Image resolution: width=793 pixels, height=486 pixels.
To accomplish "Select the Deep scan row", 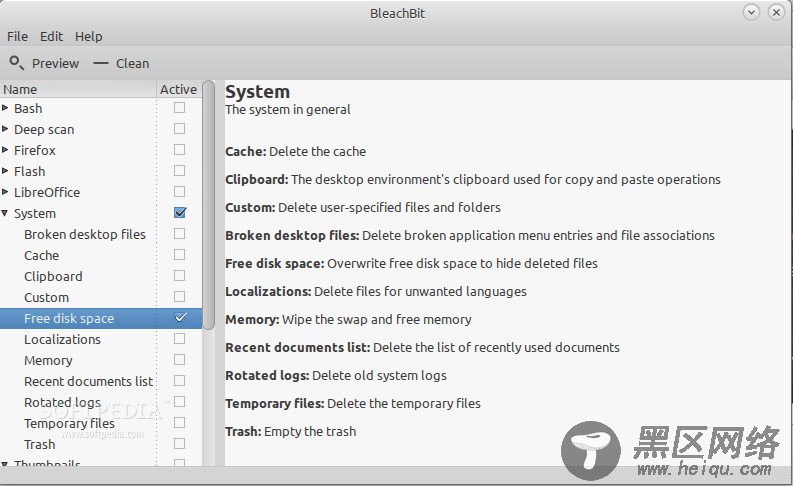I will (x=101, y=129).
